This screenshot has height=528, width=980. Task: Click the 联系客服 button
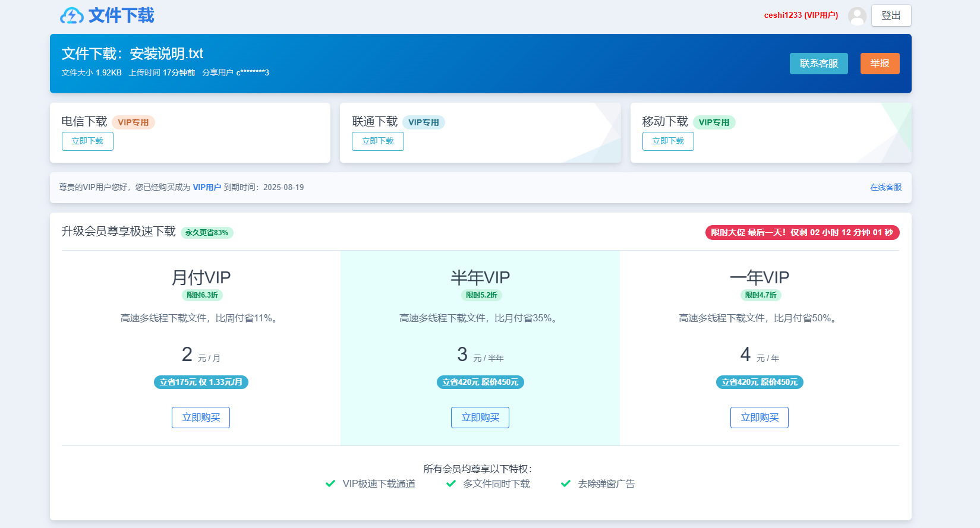(x=818, y=64)
